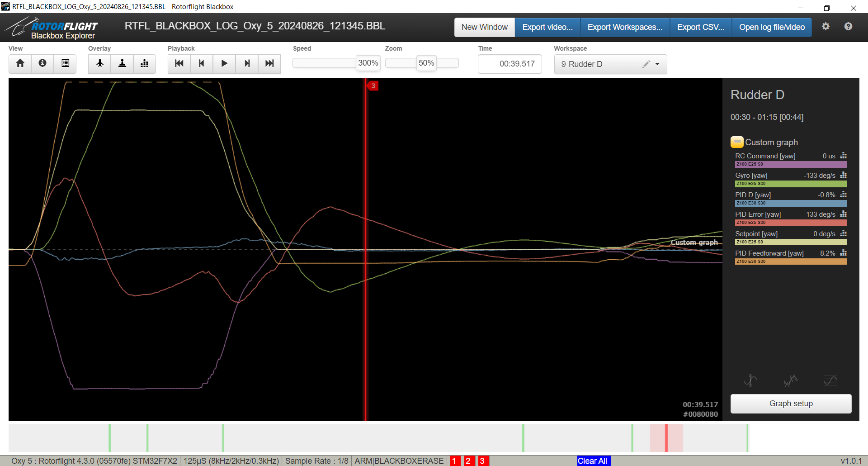Step back one frame
Viewport: 868px width, 466px height.
point(202,63)
